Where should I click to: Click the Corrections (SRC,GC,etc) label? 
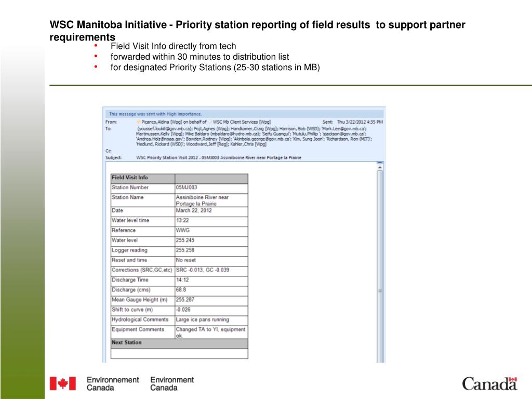[x=142, y=270]
